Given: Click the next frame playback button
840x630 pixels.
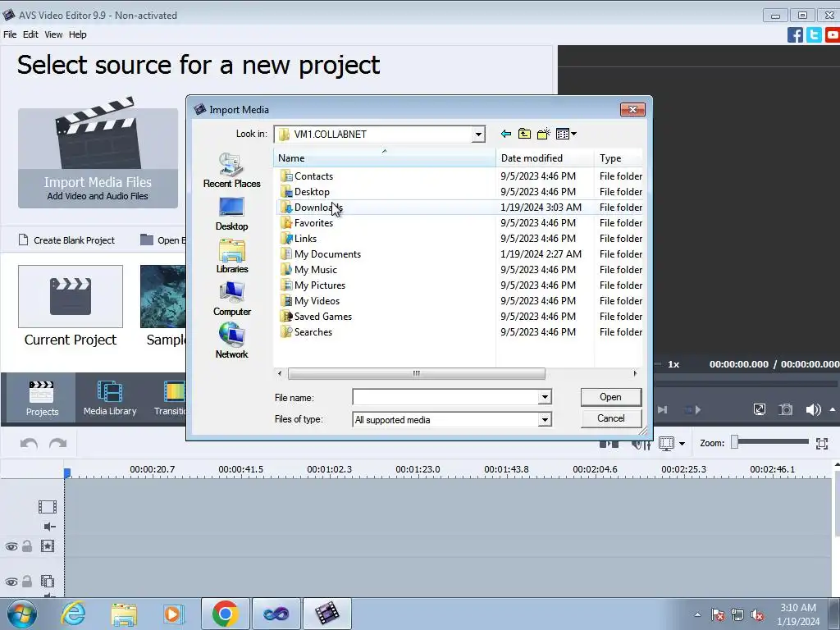Looking at the screenshot, I should [x=663, y=410].
